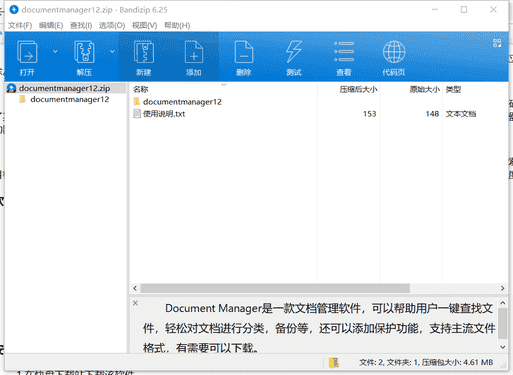Screen dimensions: 513x375
Task: Expand the dropdown arrow next to 解压
Action: point(112,51)
